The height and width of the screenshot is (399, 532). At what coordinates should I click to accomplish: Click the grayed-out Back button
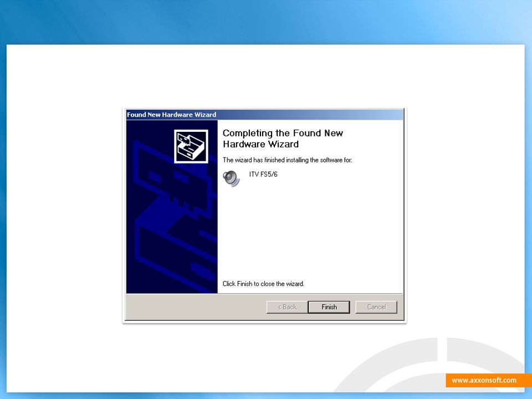[287, 307]
